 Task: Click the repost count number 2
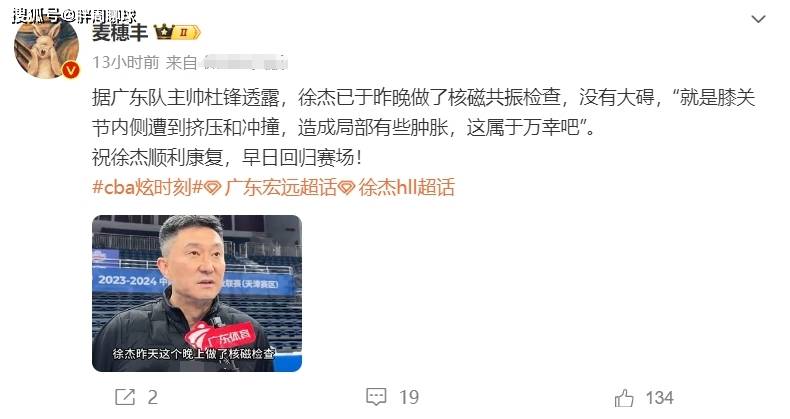pyautogui.click(x=153, y=398)
